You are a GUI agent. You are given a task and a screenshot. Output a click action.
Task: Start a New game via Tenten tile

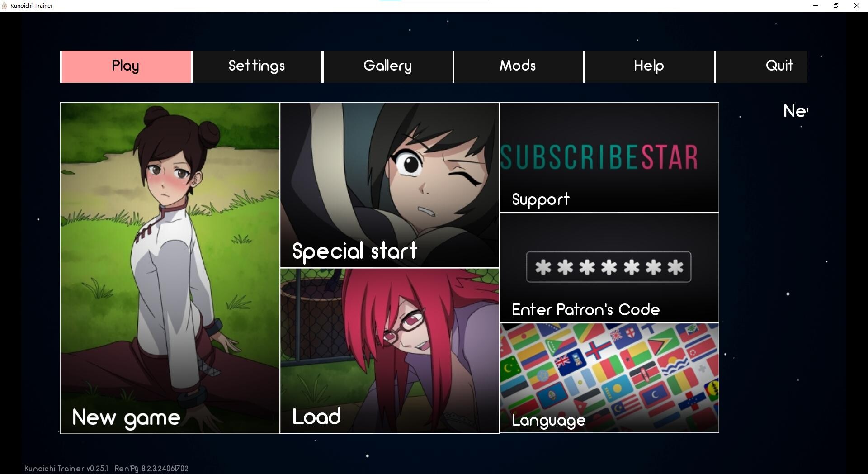pyautogui.click(x=170, y=268)
